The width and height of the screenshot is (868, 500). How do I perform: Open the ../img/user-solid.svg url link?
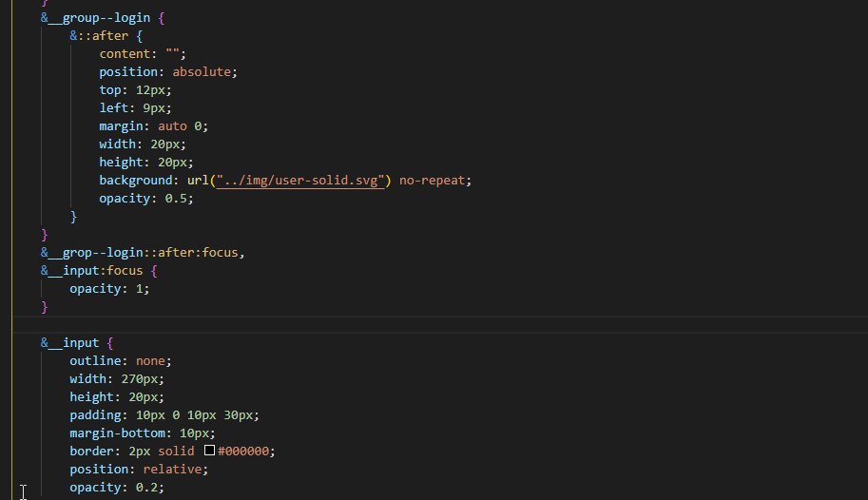coord(300,181)
